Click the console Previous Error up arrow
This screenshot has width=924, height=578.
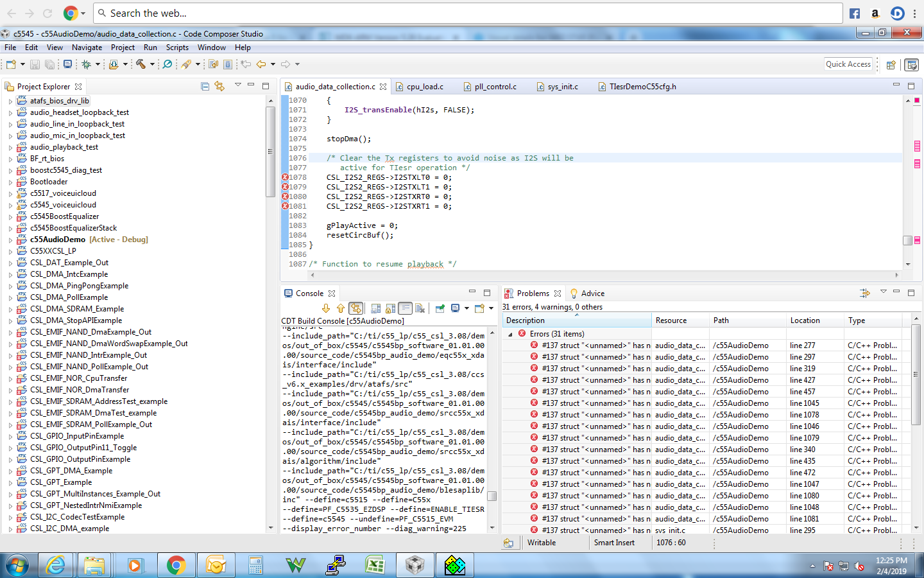(x=340, y=308)
